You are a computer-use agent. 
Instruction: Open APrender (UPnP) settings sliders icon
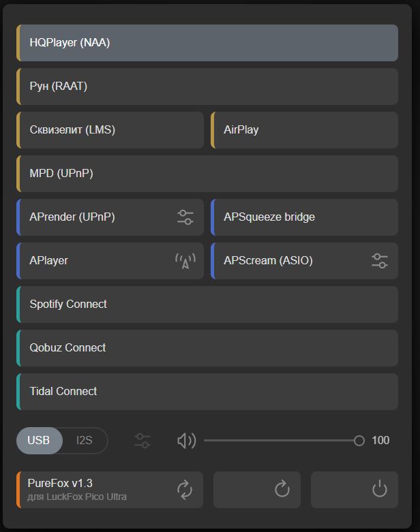coord(185,217)
